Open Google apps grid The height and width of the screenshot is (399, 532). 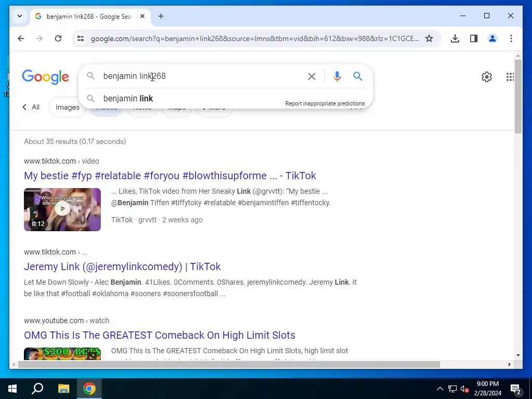(x=510, y=77)
